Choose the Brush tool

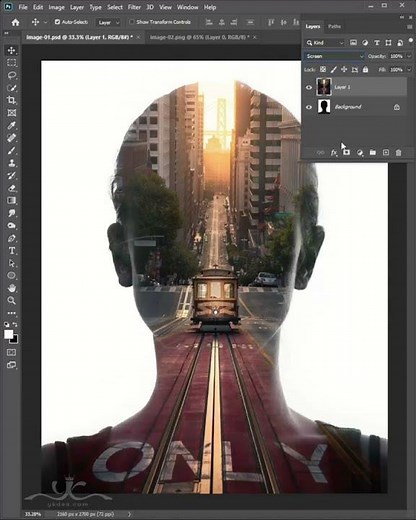12,151
